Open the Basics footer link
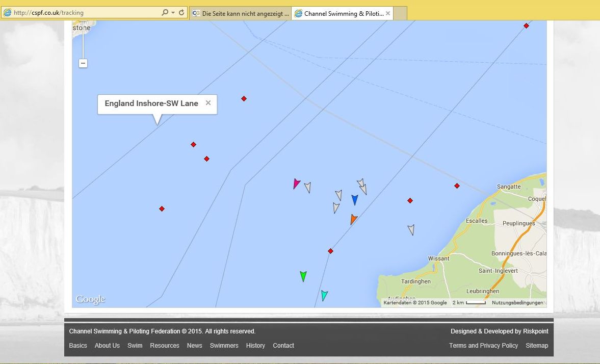The height and width of the screenshot is (364, 600). tap(78, 345)
